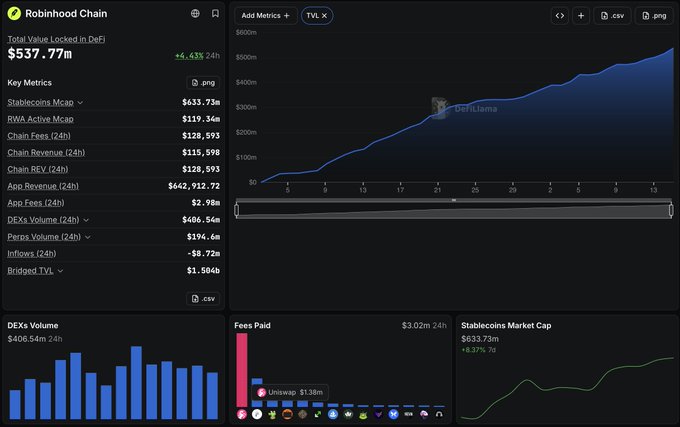
Task: Click the brown diamond protocol icon
Action: [303, 414]
